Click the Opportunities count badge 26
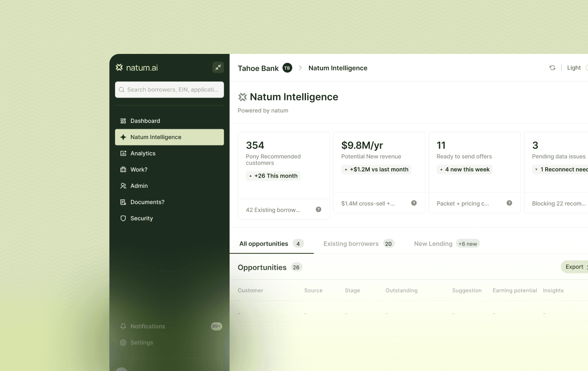Image resolution: width=588 pixels, height=371 pixels. [x=296, y=267]
